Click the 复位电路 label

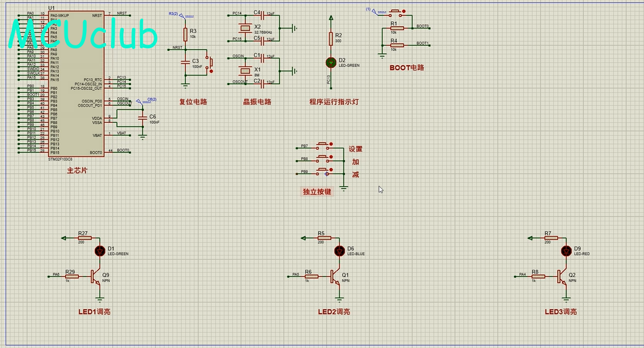pos(193,102)
